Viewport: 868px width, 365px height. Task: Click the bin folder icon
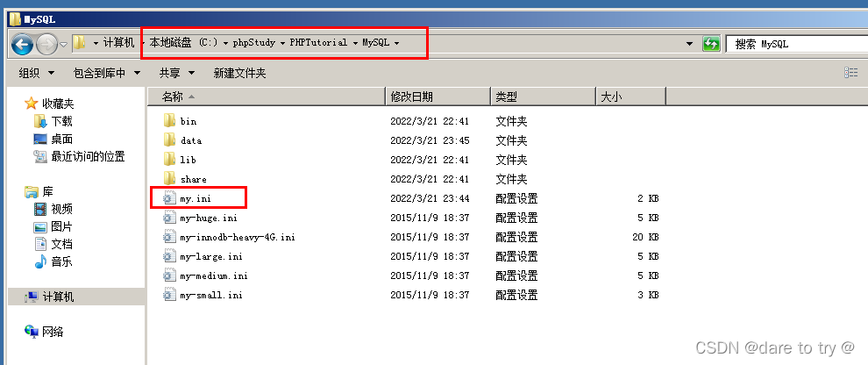pyautogui.click(x=169, y=120)
